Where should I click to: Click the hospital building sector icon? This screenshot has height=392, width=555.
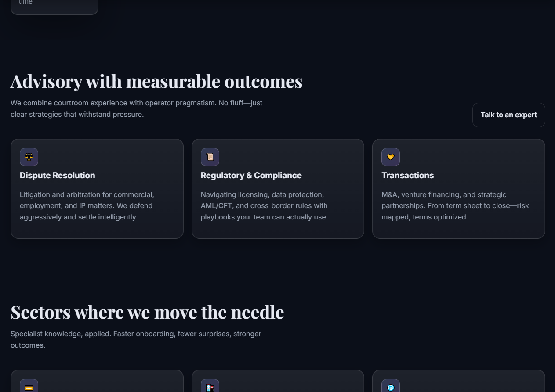point(210,387)
